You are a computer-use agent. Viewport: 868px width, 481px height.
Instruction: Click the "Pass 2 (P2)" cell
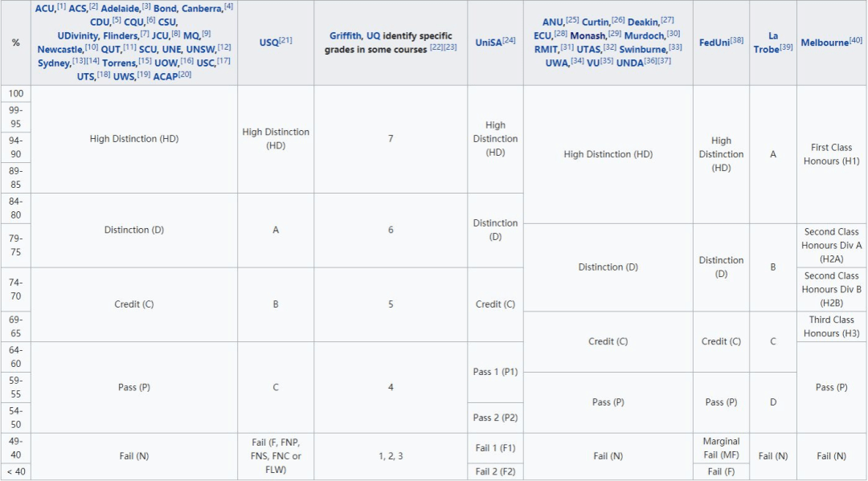495,418
